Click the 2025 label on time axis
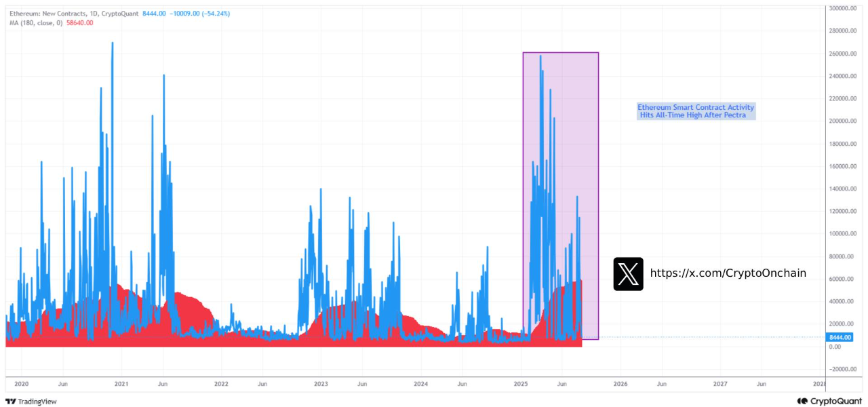 pos(521,384)
